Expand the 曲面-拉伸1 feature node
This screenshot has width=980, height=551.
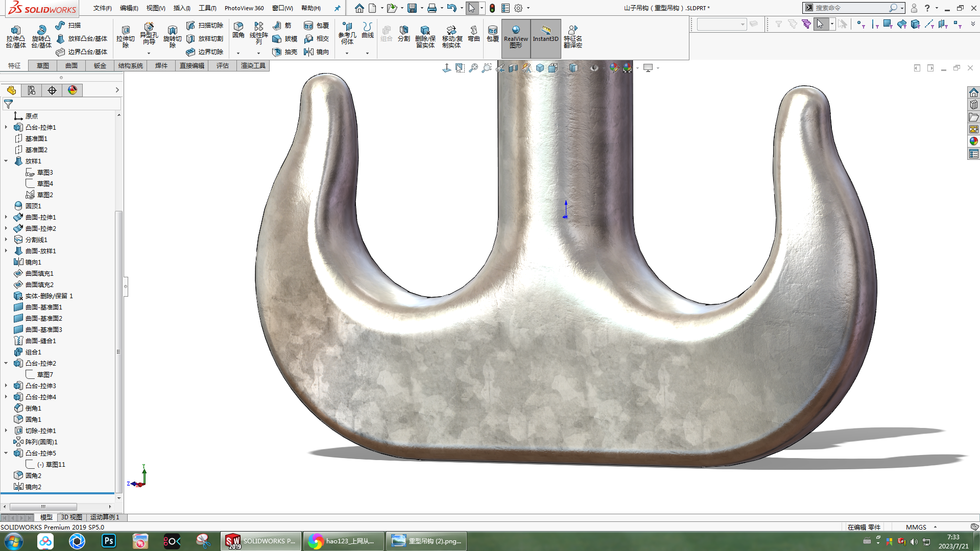[6, 218]
